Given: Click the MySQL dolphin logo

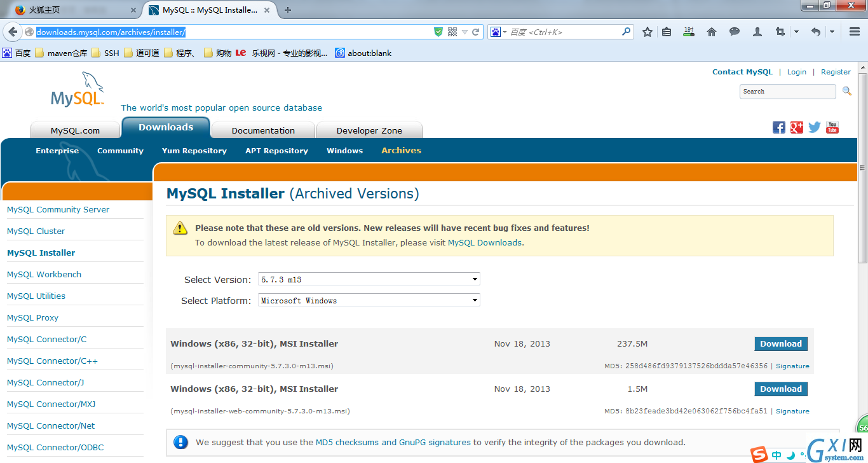Looking at the screenshot, I should 77,90.
